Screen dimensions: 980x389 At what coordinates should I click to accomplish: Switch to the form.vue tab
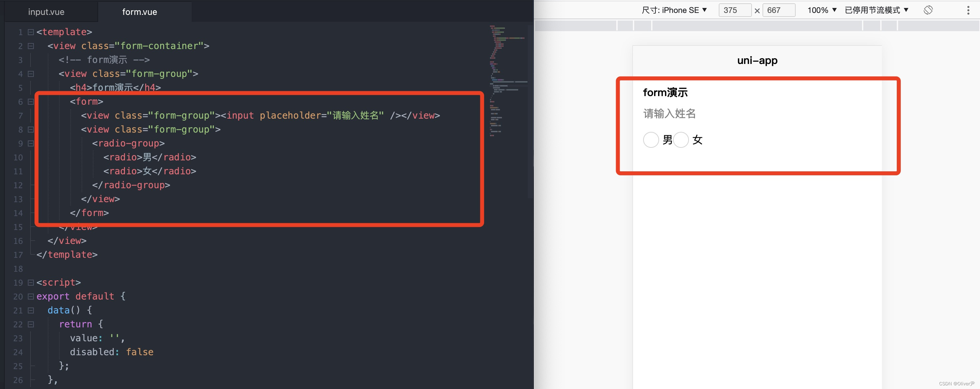pyautogui.click(x=139, y=12)
